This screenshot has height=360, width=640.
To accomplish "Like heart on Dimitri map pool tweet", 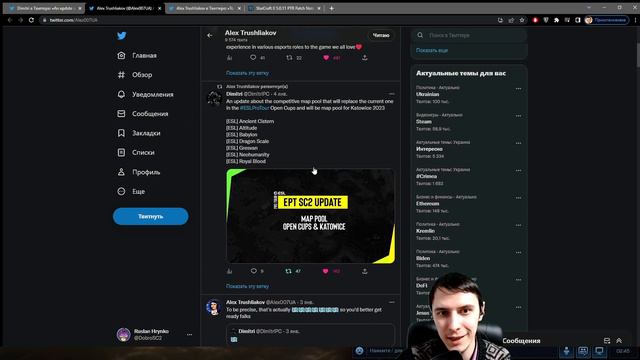I will (x=325, y=271).
